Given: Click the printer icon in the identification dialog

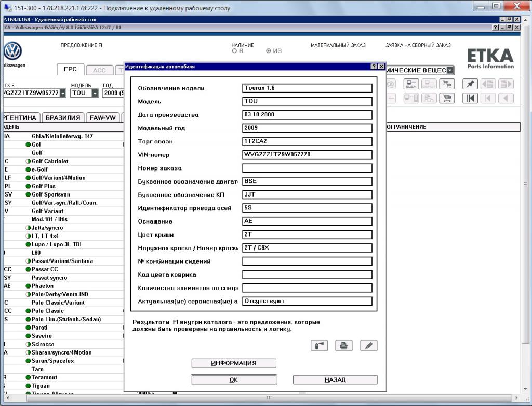Looking at the screenshot, I should [x=344, y=346].
